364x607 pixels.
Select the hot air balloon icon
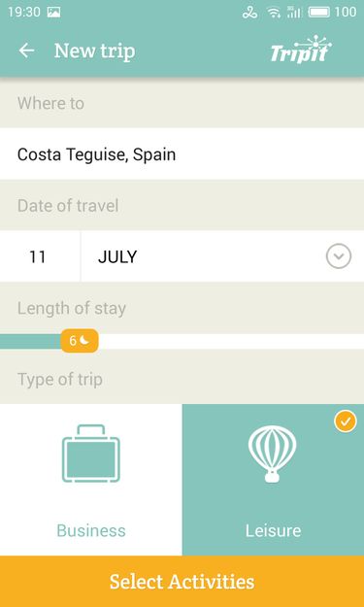273,454
